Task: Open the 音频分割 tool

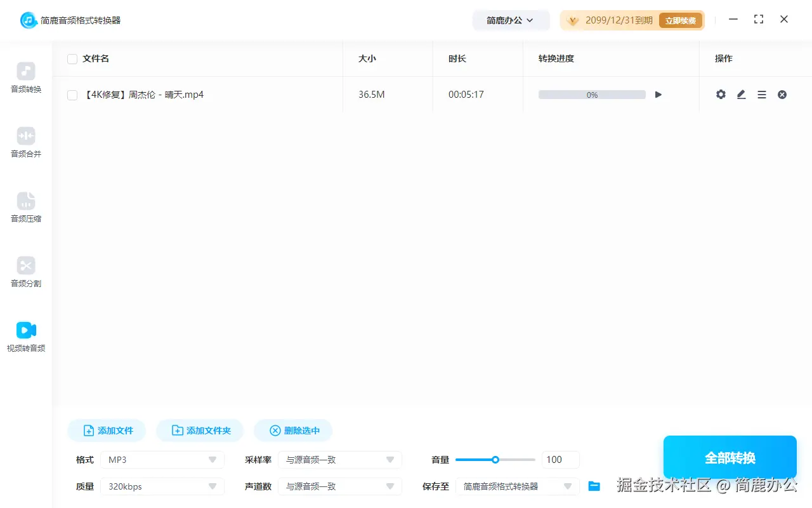Action: [25, 271]
